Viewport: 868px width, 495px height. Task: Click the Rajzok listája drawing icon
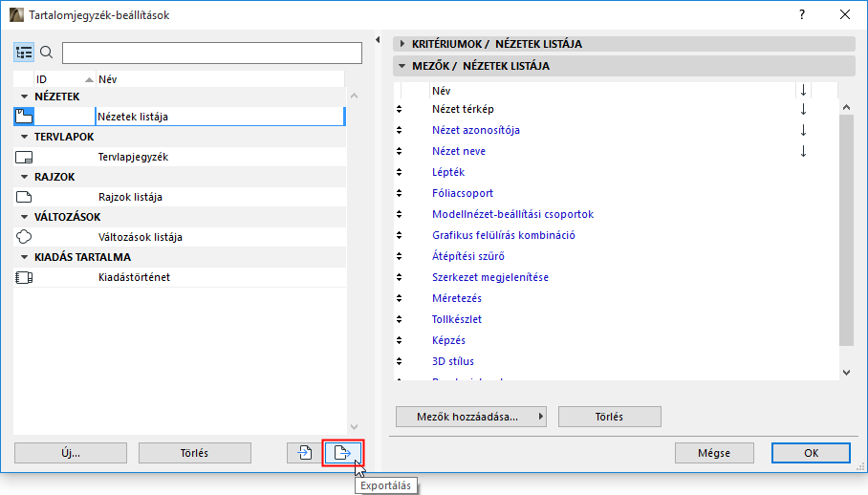[24, 197]
